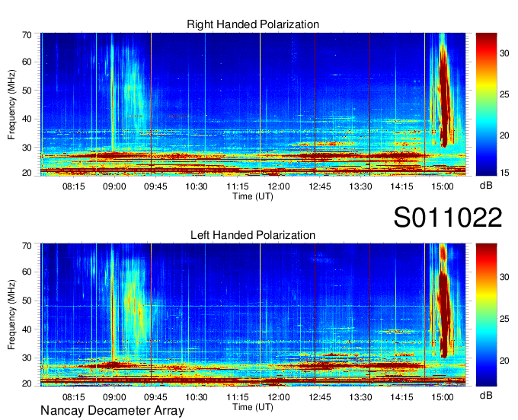Click the 30 MHz tick label on bottom plot
This screenshot has width=518, height=420.
point(27,358)
